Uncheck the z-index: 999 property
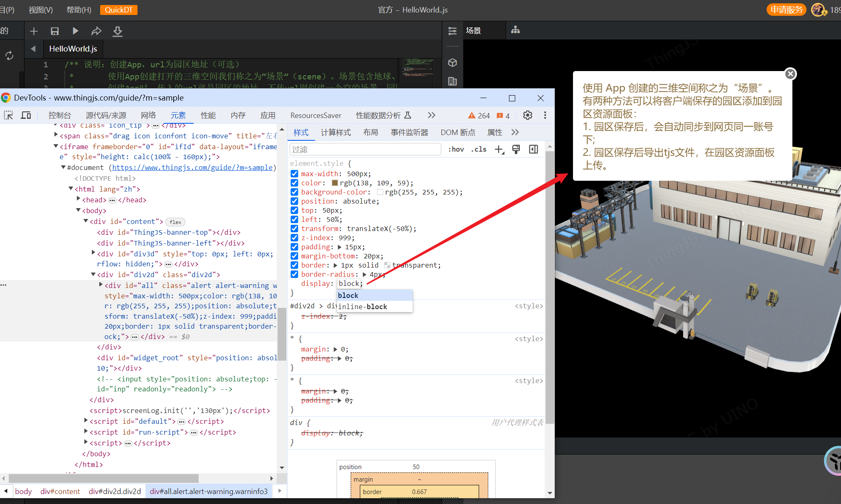841x504 pixels. pyautogui.click(x=294, y=238)
